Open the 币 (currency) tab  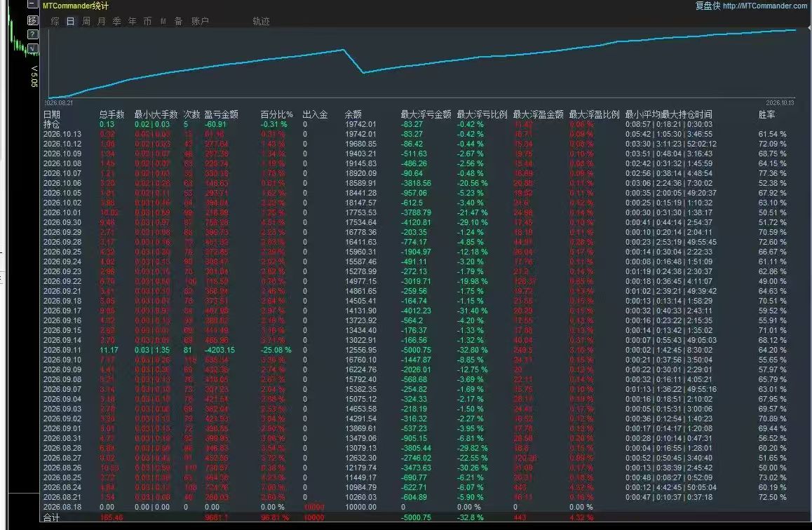click(x=147, y=21)
